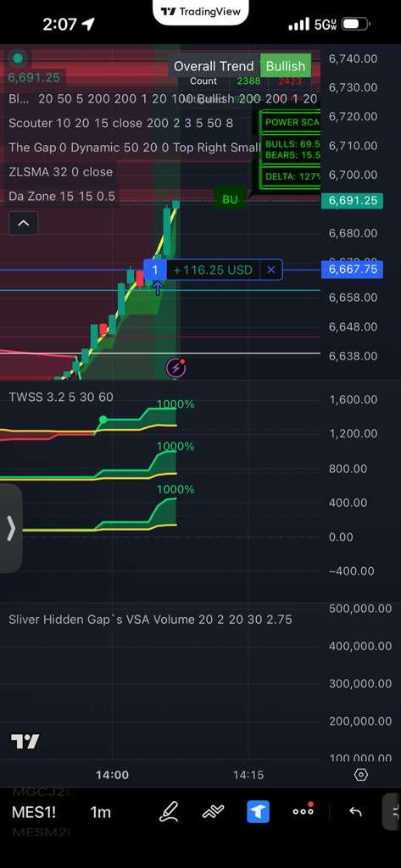Tap the TradingView logo above the time axis
Image resolution: width=401 pixels, height=868 pixels.
25,741
